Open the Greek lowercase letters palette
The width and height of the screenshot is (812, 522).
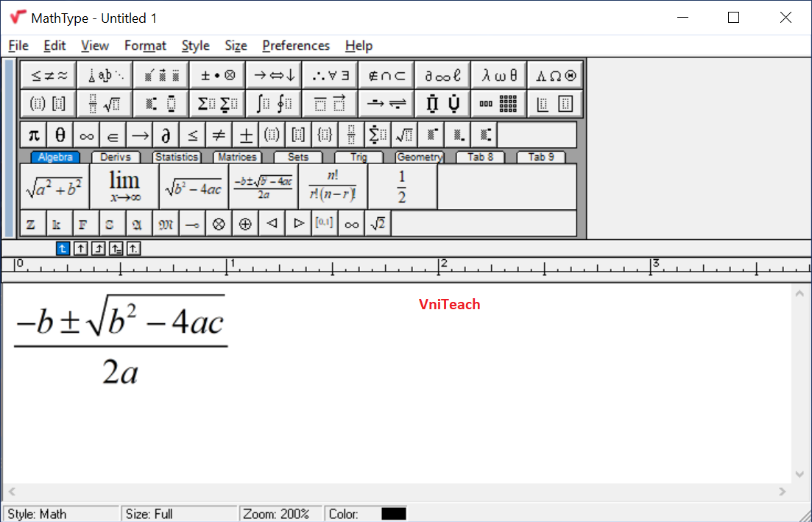click(x=498, y=74)
